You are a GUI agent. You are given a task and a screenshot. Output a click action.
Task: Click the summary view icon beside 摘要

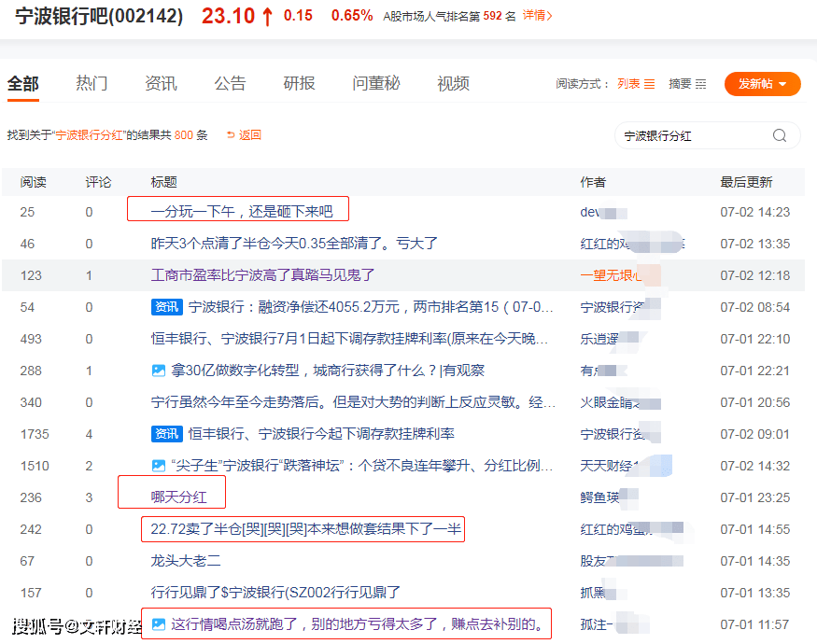click(701, 84)
